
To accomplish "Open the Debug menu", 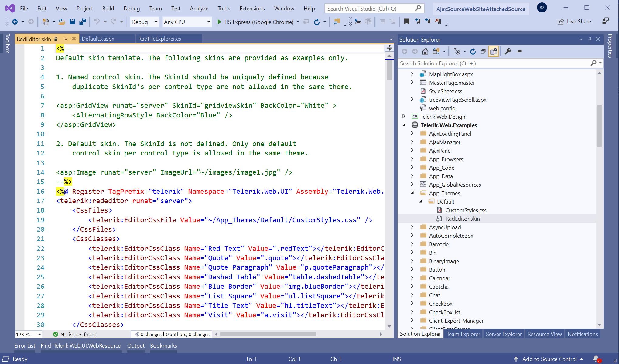I will coord(132,9).
